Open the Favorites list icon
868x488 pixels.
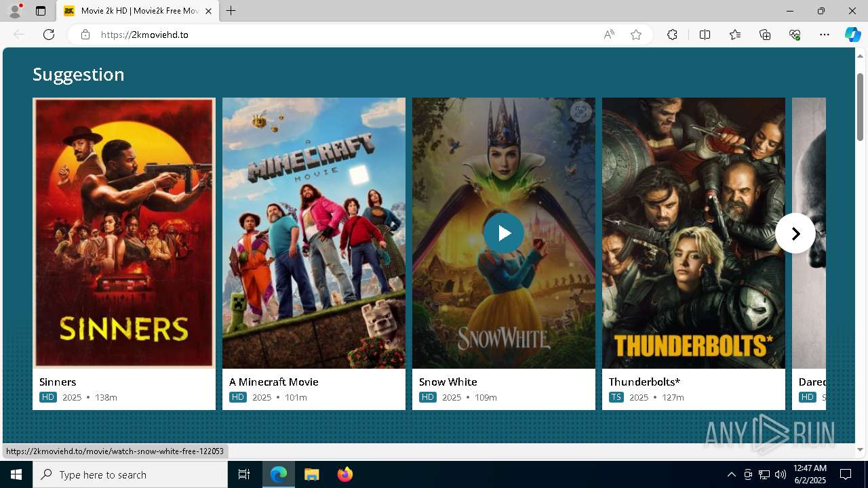(735, 35)
